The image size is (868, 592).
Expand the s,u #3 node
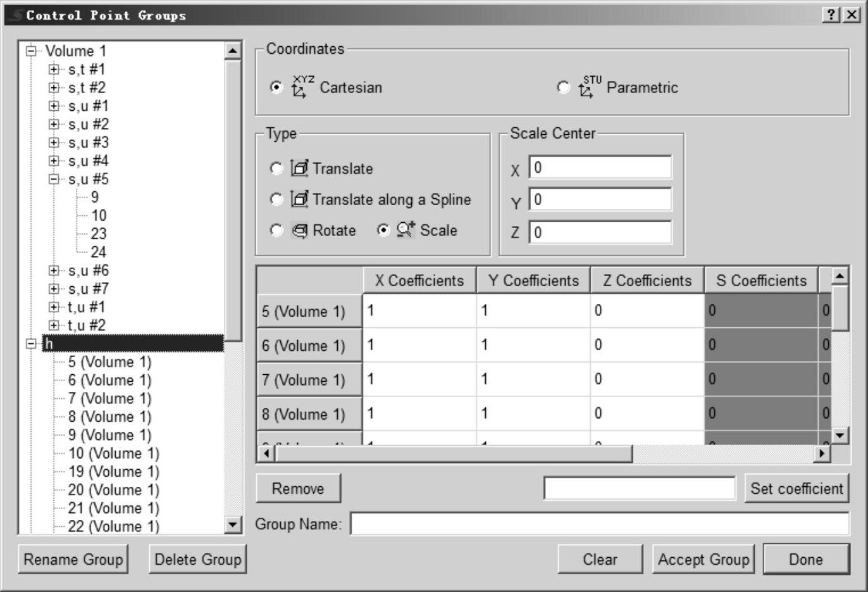(54, 143)
